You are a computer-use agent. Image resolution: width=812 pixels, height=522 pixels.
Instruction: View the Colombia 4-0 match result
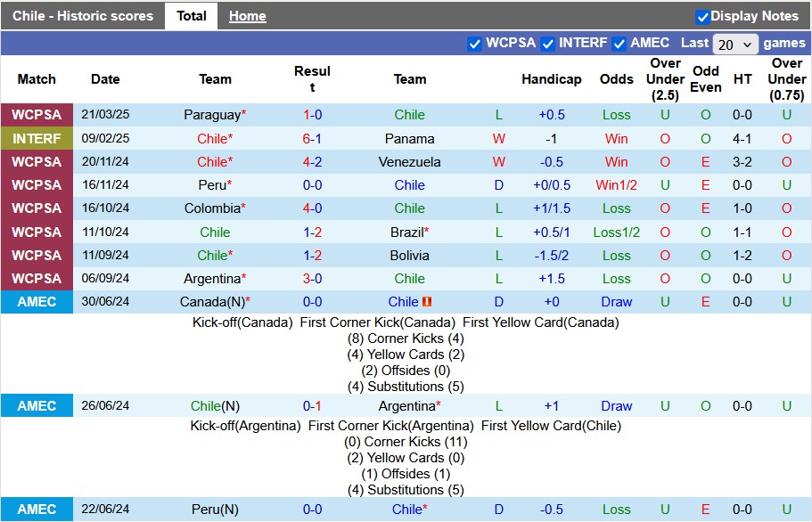[x=312, y=208]
